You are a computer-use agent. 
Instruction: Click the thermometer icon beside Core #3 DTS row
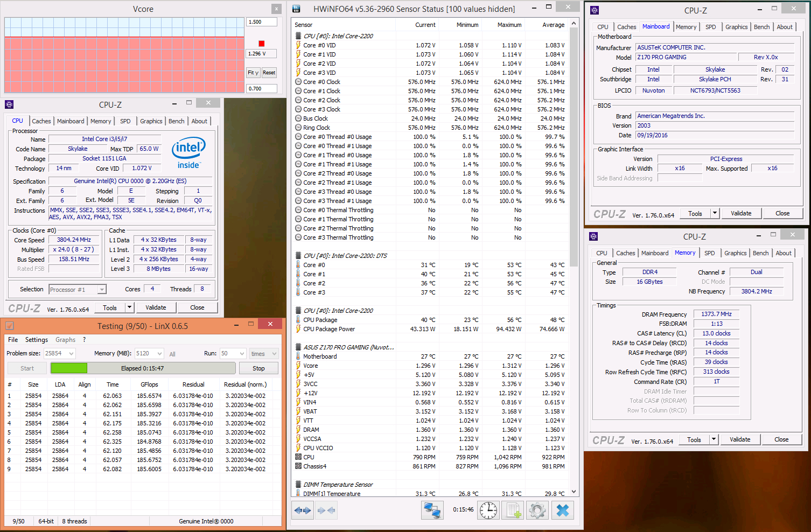pyautogui.click(x=298, y=292)
